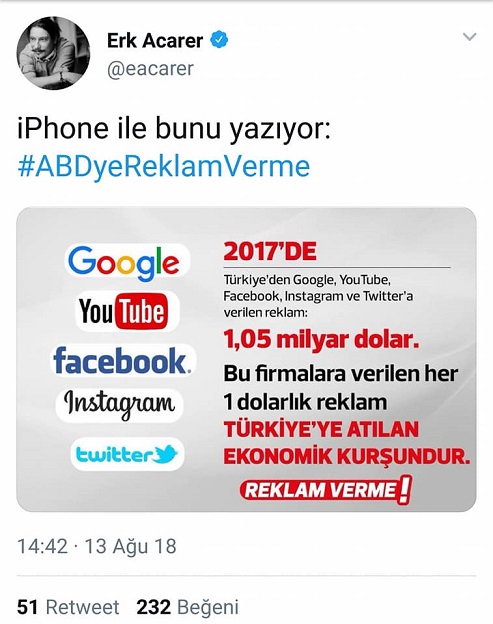
Task: Click the 2017'DE red heading
Action: coord(270,252)
